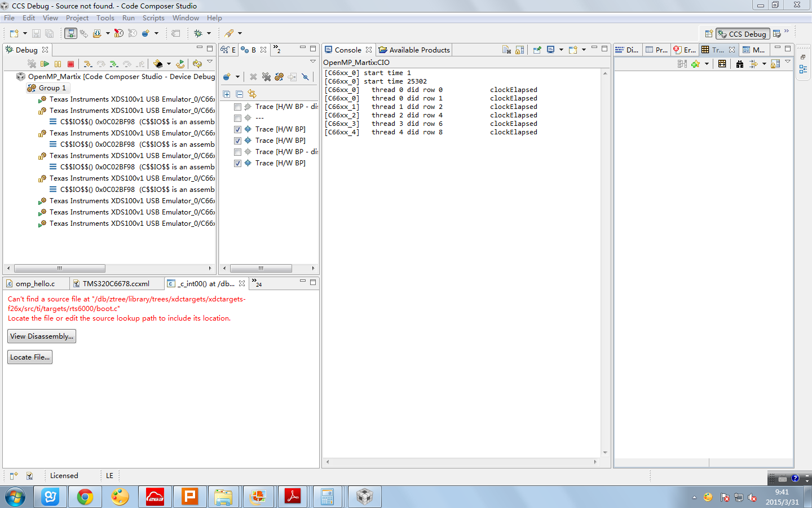
Task: Open the New dropdown arrow in main toolbar
Action: pyautogui.click(x=25, y=33)
